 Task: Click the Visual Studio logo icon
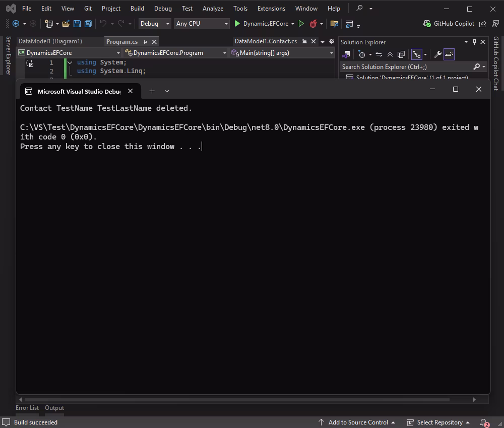11,9
